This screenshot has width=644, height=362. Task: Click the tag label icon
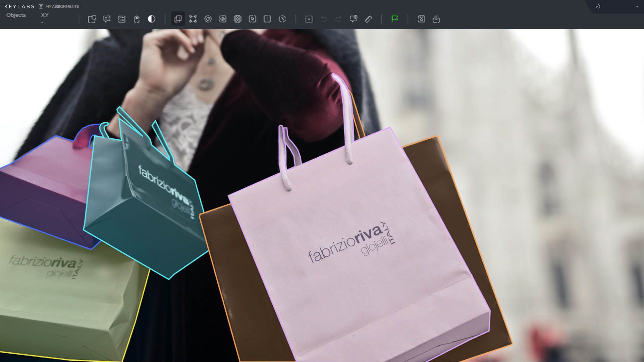(x=137, y=19)
